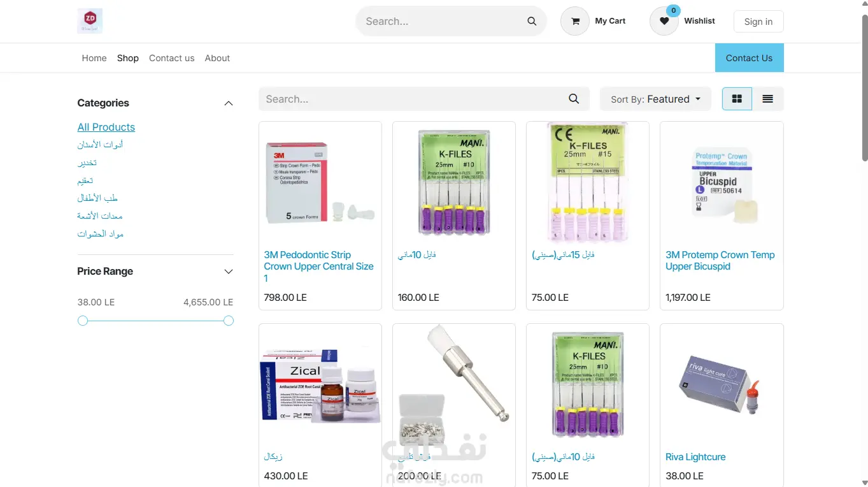Open the Protemp Crown Bicuspid image
868x487 pixels.
click(x=722, y=182)
